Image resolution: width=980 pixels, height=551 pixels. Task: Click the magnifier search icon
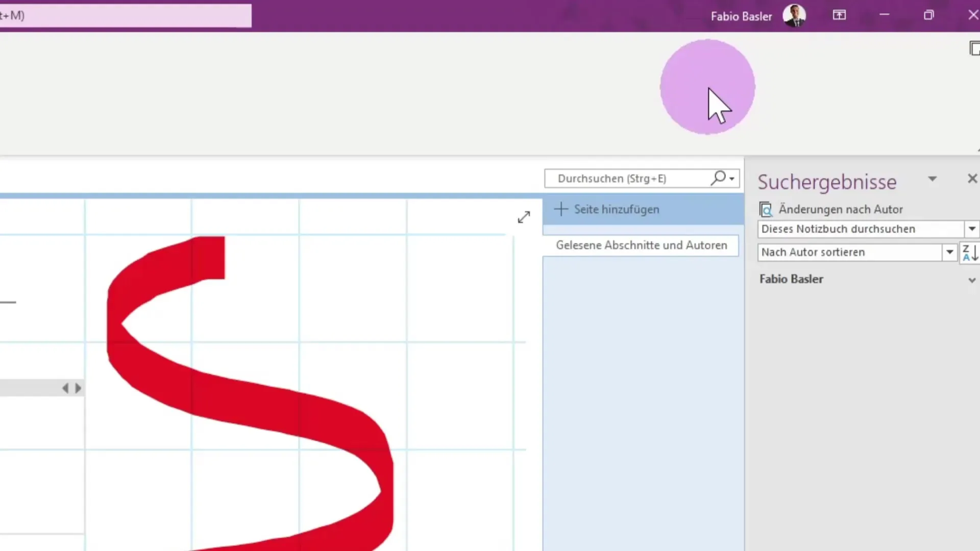tap(718, 178)
